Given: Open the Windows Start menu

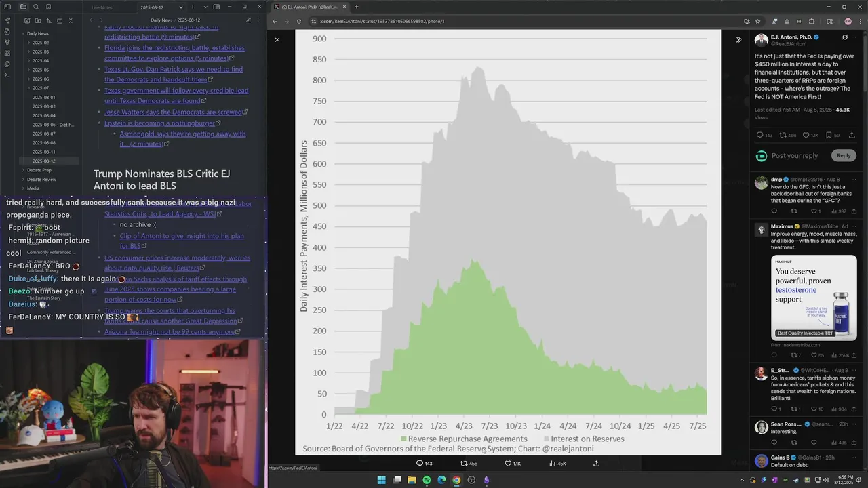Looking at the screenshot, I should 381,480.
